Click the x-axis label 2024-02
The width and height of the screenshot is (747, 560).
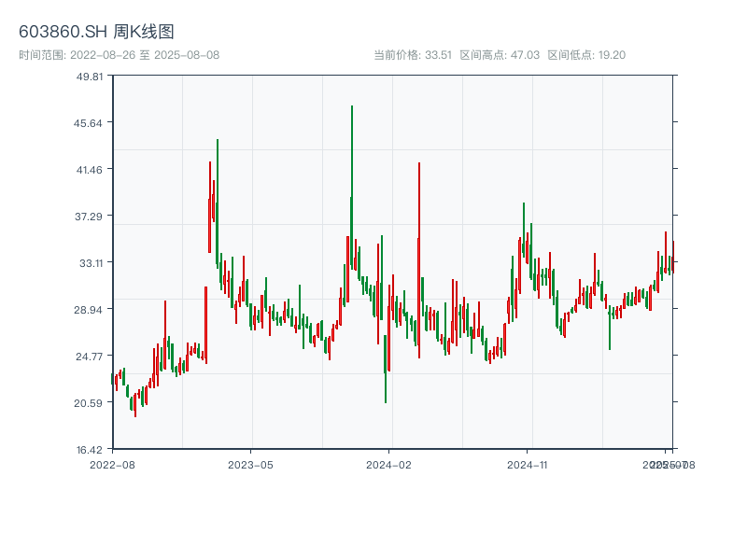pyautogui.click(x=388, y=465)
